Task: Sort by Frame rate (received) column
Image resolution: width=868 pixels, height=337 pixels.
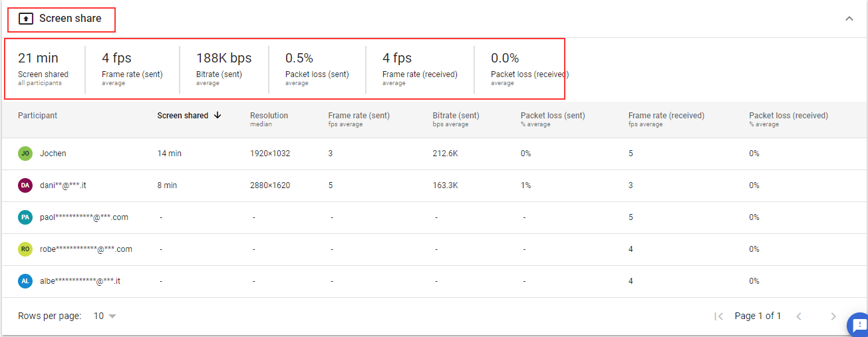Action: pyautogui.click(x=666, y=116)
